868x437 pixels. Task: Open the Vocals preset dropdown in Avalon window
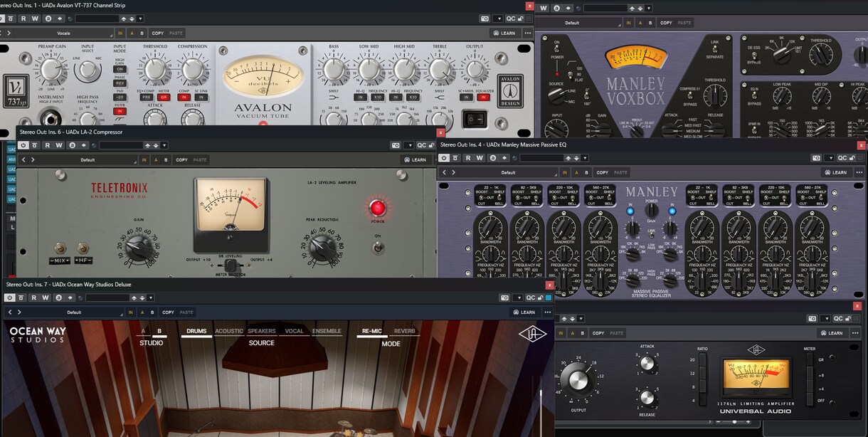coord(64,33)
